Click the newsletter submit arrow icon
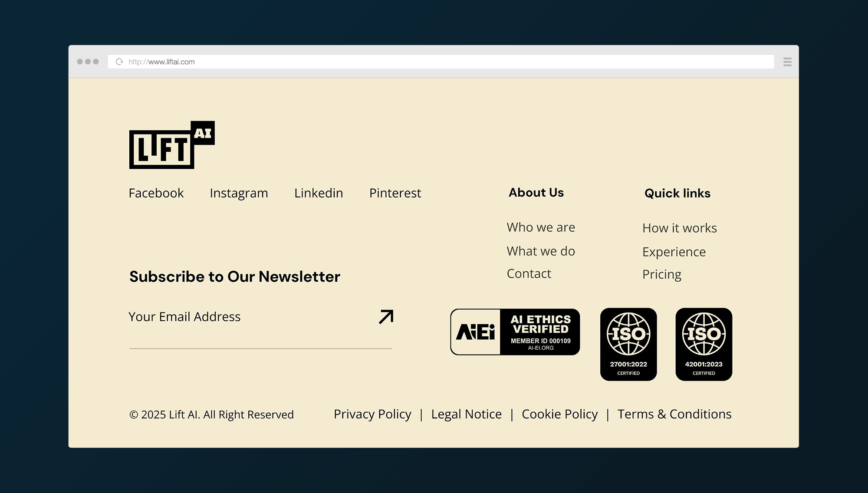 click(x=386, y=317)
